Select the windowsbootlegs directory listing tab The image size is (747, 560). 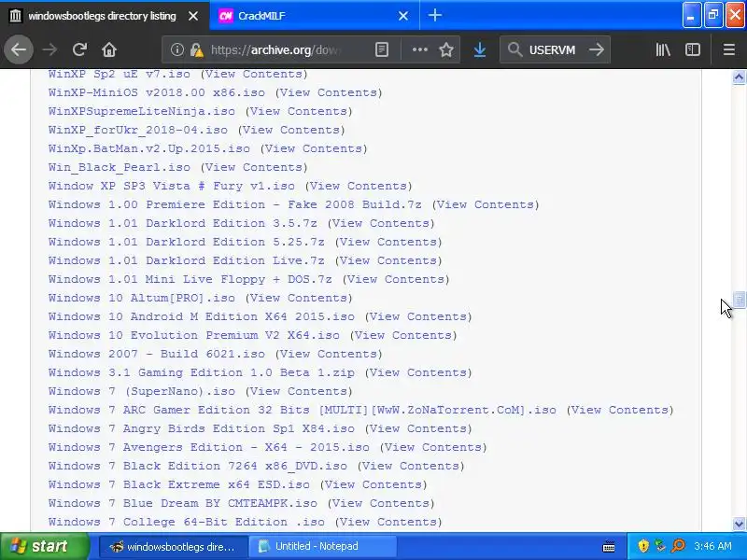click(105, 16)
